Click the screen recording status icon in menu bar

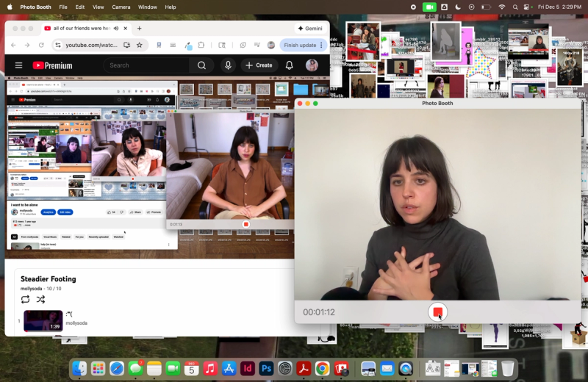pos(413,7)
